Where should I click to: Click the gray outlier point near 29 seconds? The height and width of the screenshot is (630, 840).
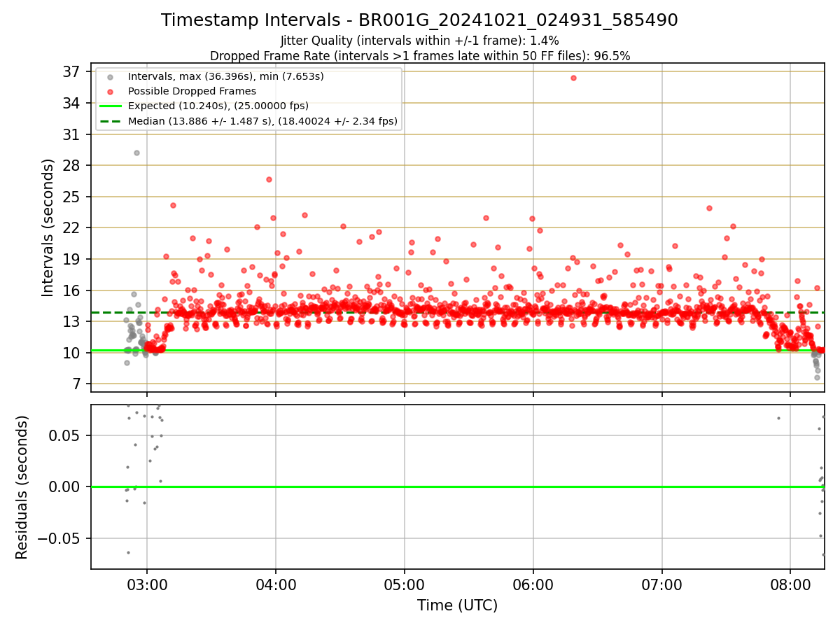136,153
